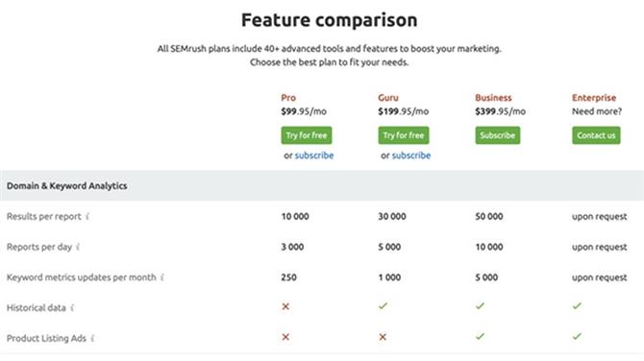This screenshot has width=644, height=361.
Task: Follow the subscribe link under Guru
Action: tap(411, 156)
